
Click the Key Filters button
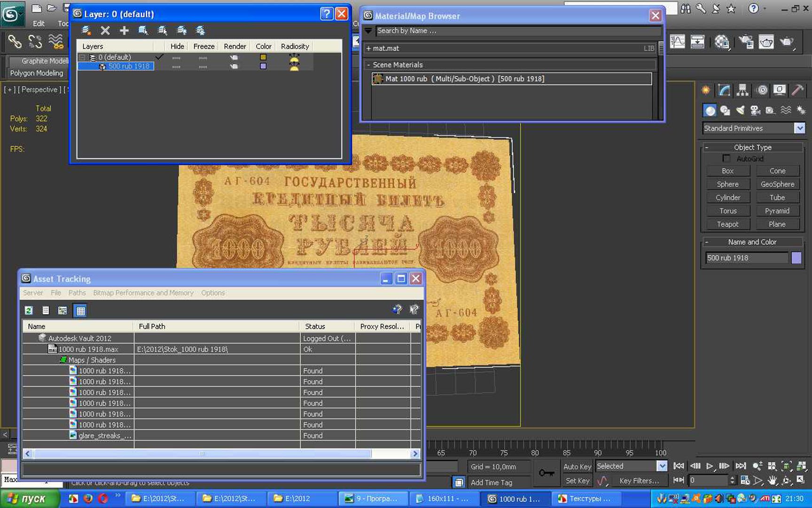point(639,481)
